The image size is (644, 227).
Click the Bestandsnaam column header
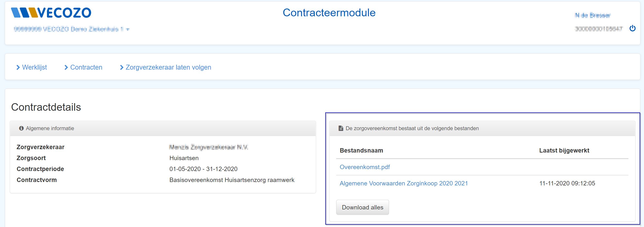click(x=361, y=151)
